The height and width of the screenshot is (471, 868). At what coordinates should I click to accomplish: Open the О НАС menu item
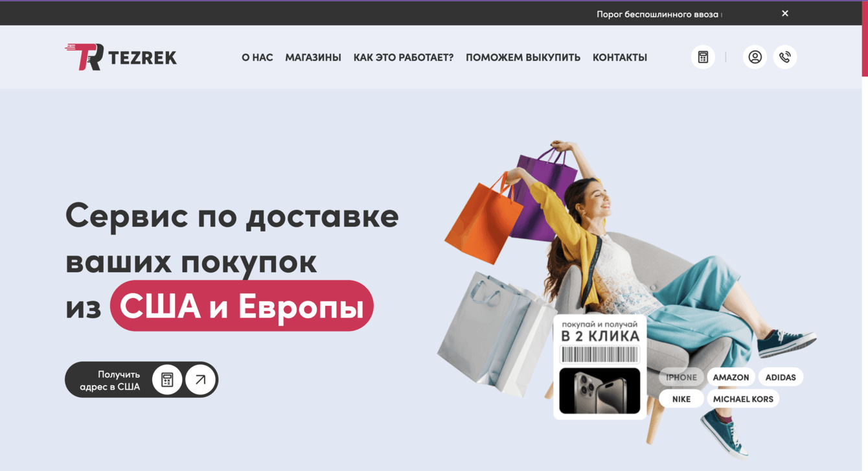click(x=257, y=57)
